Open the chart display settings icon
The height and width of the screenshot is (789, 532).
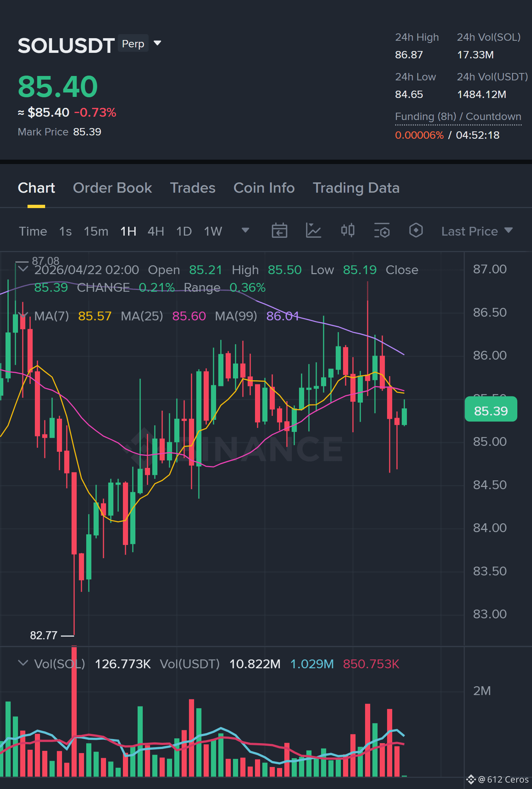pos(382,231)
